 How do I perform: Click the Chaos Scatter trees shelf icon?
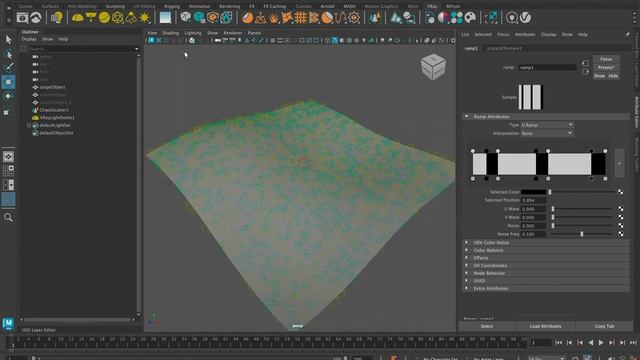375,18
